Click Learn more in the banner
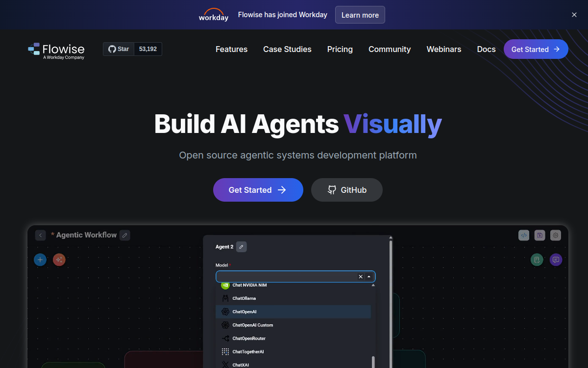The height and width of the screenshot is (368, 588). (360, 15)
